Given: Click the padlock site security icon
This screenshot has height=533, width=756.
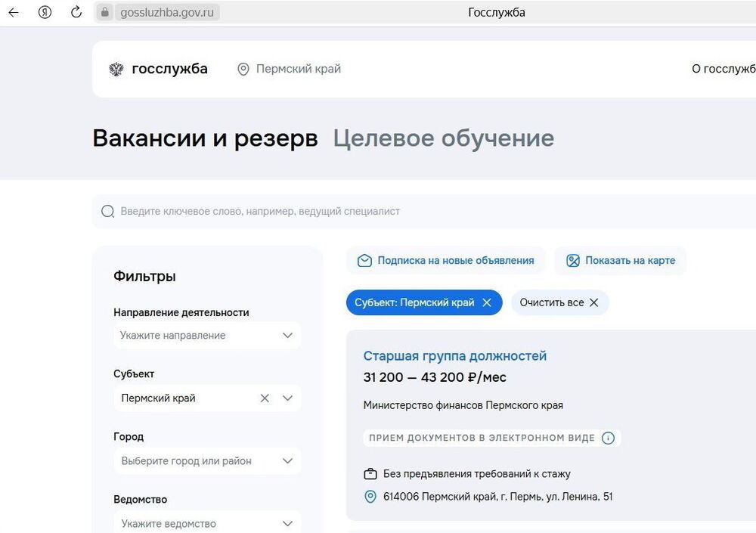Looking at the screenshot, I should 104,13.
